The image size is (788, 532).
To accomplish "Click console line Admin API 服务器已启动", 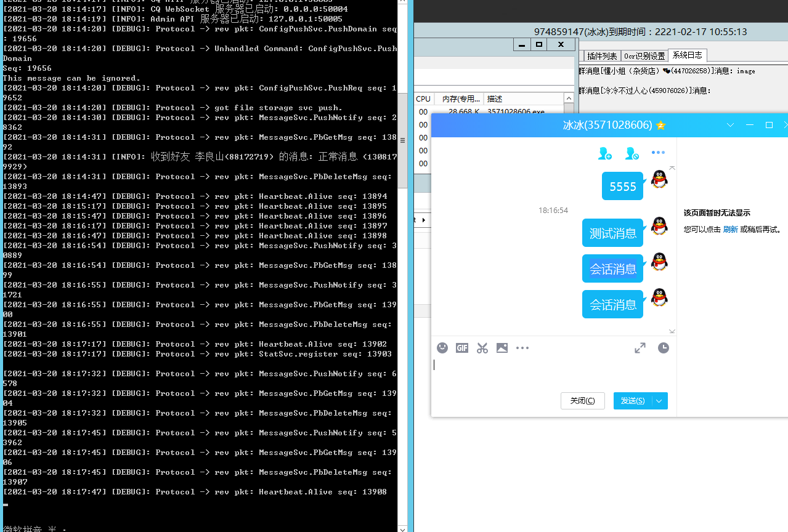I will click(x=173, y=19).
